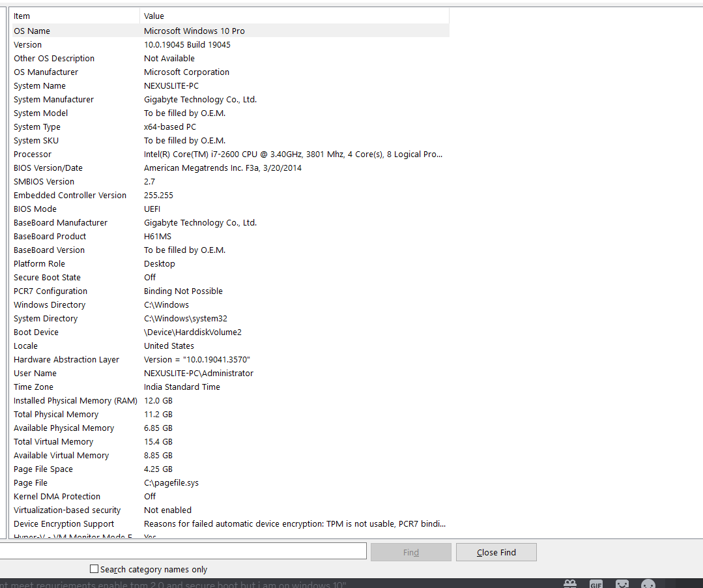Select Total Physical Memory row

coord(229,414)
